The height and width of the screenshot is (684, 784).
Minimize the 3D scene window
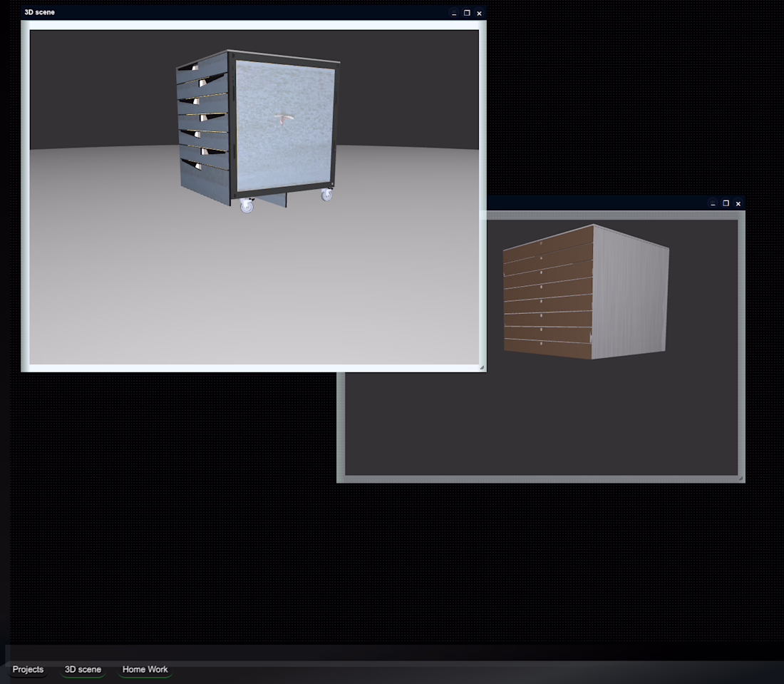[454, 14]
